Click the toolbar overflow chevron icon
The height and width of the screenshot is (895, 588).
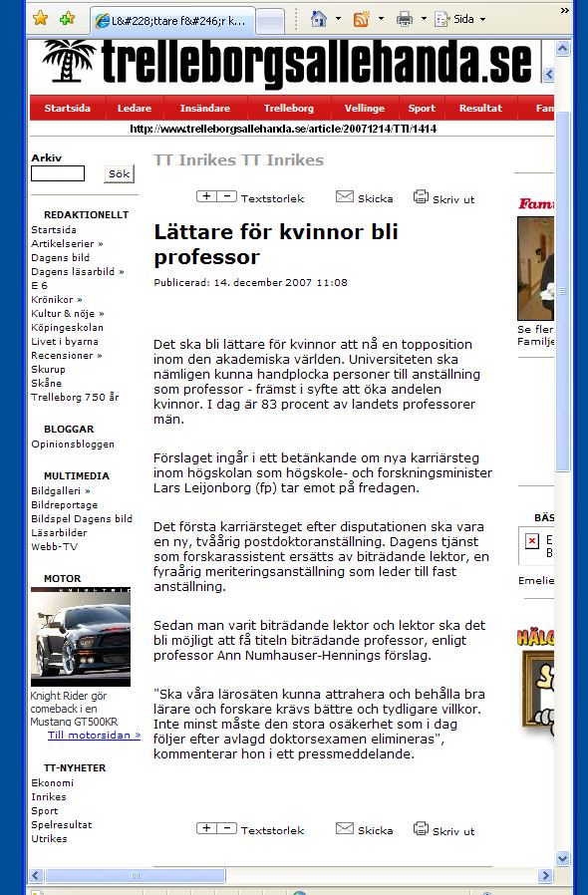point(565,10)
